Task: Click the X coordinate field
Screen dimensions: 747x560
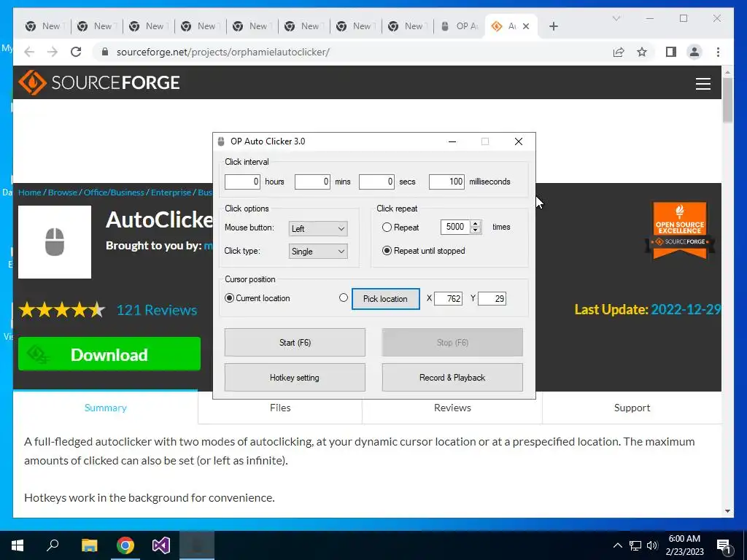Action: (449, 298)
